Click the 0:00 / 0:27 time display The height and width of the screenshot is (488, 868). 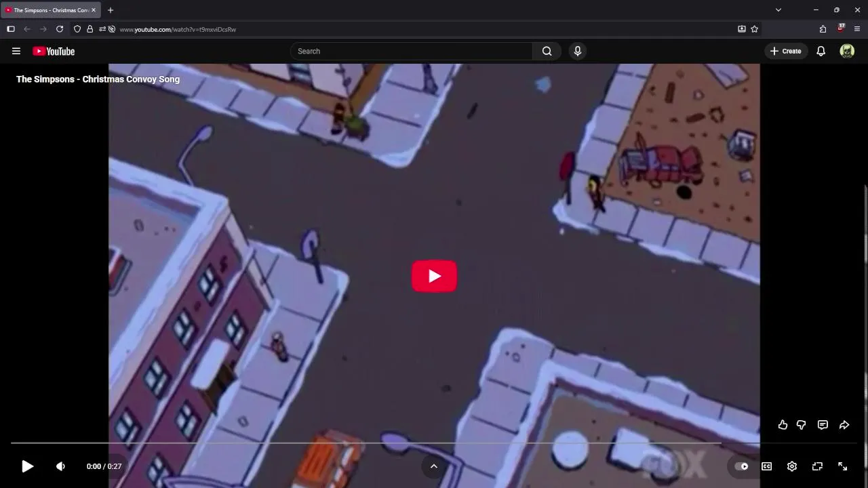tap(104, 466)
